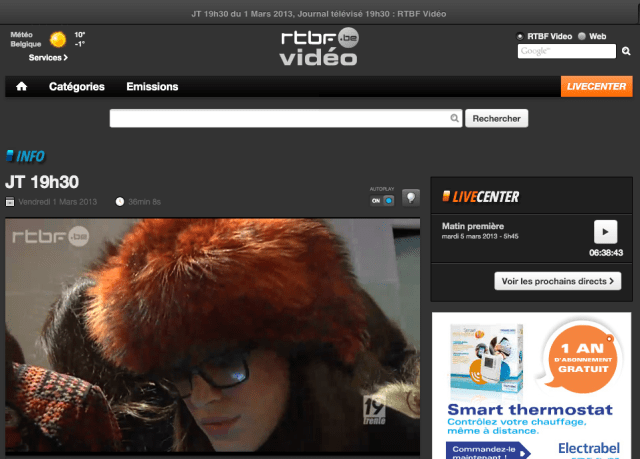Open the Catégories menu
The height and width of the screenshot is (459, 640).
(77, 87)
